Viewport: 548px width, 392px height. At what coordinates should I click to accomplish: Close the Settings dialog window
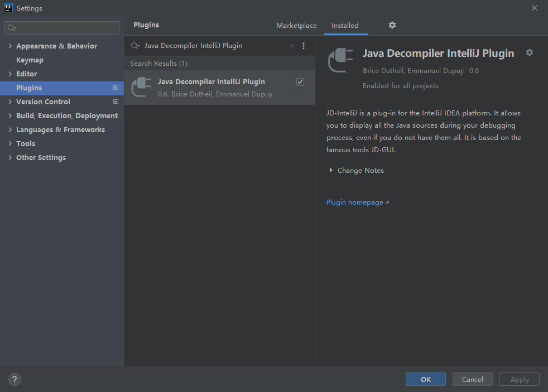coord(535,8)
